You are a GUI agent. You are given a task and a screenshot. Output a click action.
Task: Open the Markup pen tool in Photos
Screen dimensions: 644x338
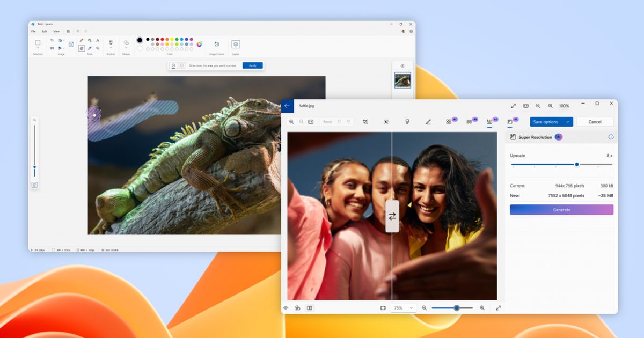click(428, 122)
